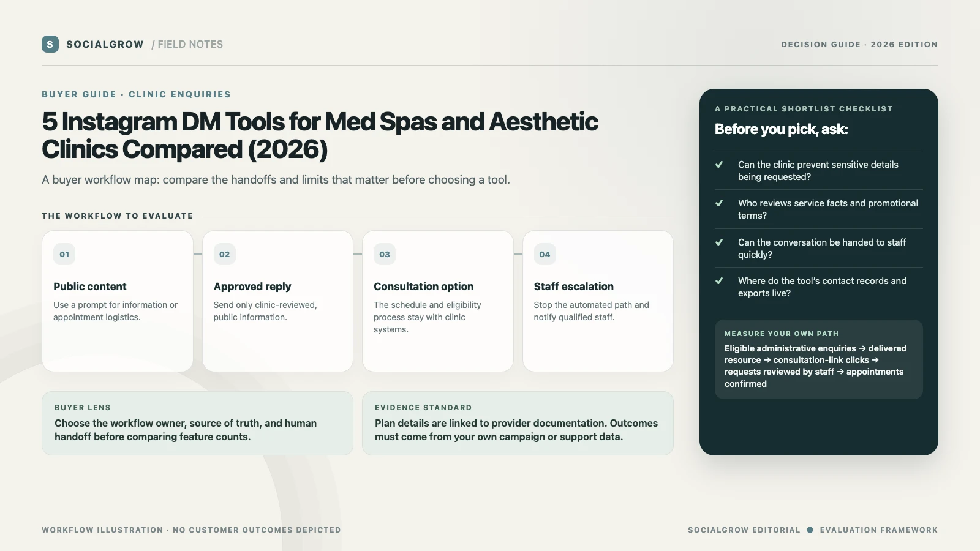This screenshot has width=980, height=551.
Task: Click the Decision Guide 2026 Edition label
Action: click(x=859, y=44)
